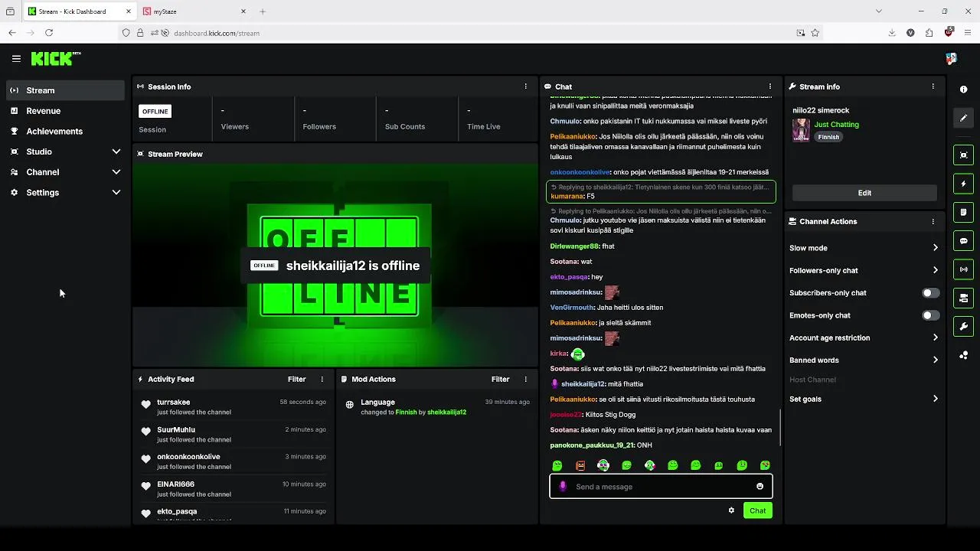Click EINARI666 in the Activity Feed
The height and width of the screenshot is (551, 980).
(x=175, y=484)
